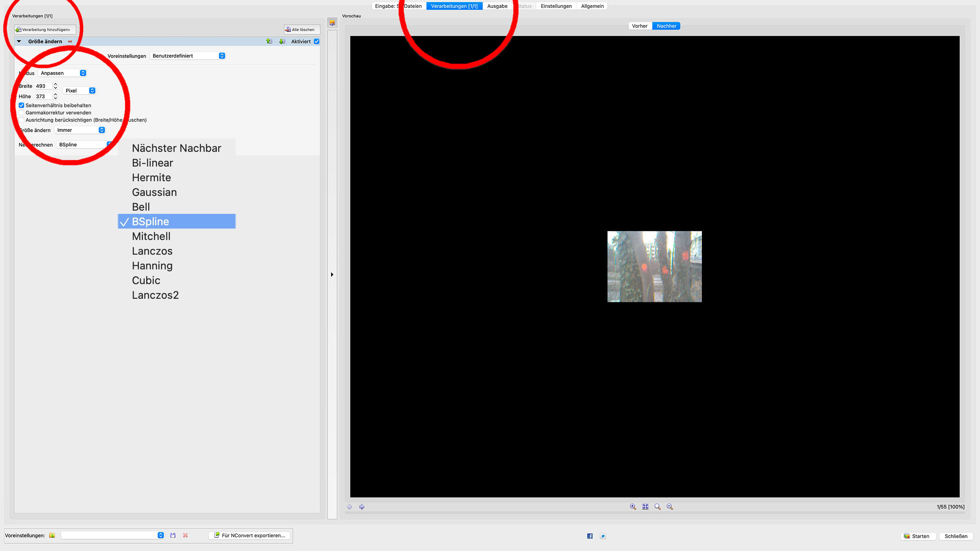Click Für NConvert exportieren button
The image size is (980, 551).
(x=249, y=535)
